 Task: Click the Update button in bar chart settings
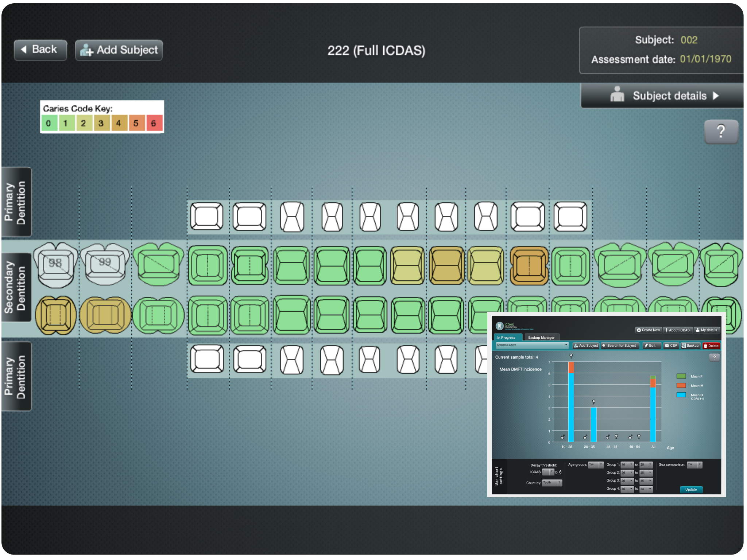click(691, 489)
